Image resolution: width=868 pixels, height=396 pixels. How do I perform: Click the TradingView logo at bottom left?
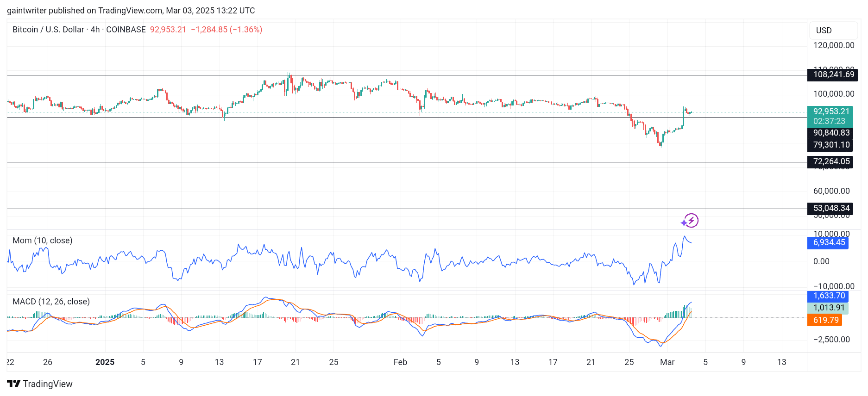click(x=40, y=384)
